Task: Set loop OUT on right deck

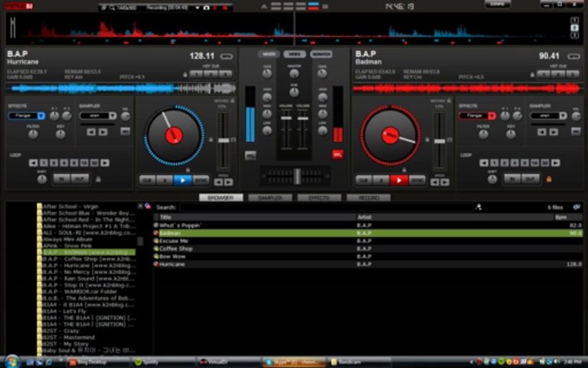Action: pos(530,179)
